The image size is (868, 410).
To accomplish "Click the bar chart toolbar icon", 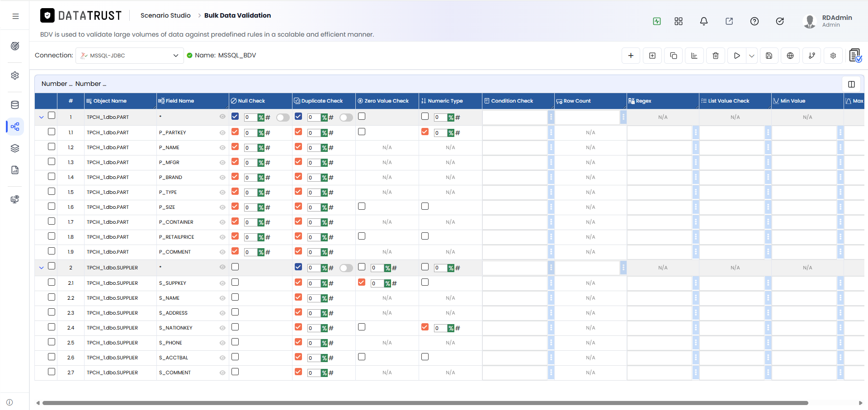I will pyautogui.click(x=694, y=56).
